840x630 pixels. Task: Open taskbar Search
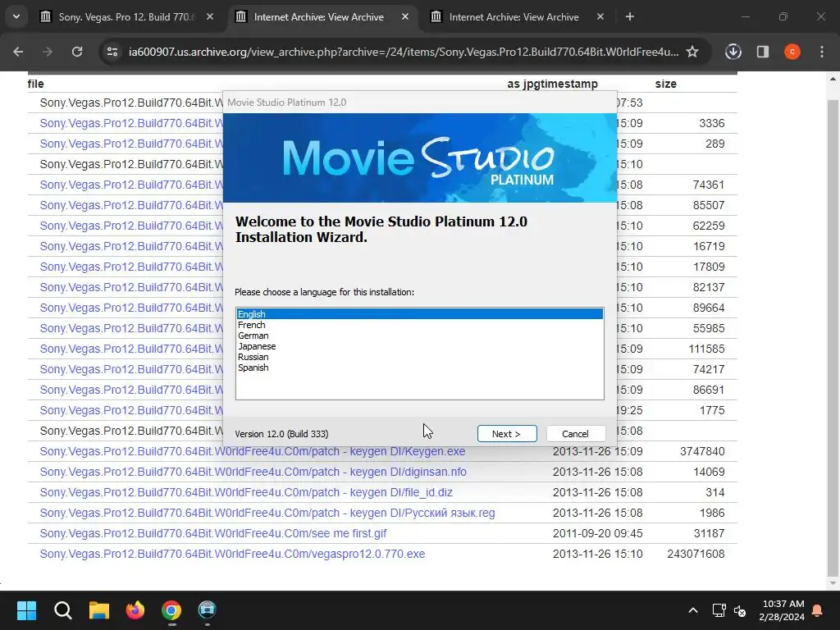62,610
